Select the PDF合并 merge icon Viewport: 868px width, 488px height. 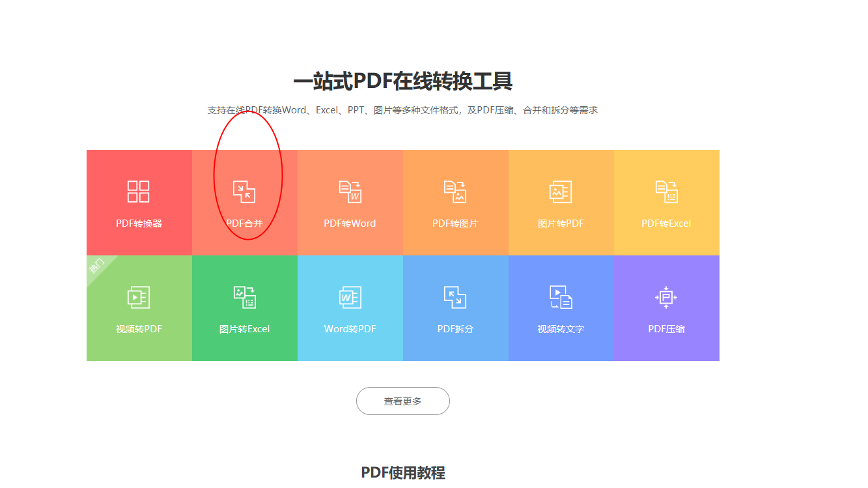click(x=244, y=192)
